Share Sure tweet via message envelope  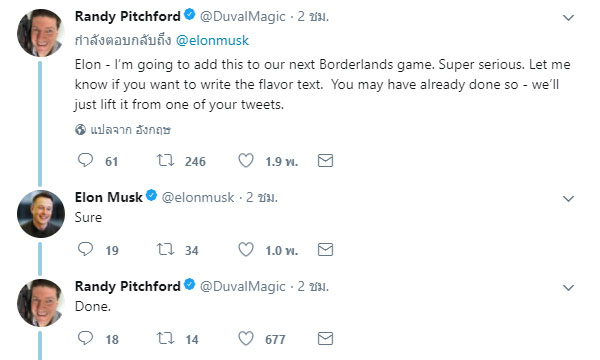pos(325,250)
